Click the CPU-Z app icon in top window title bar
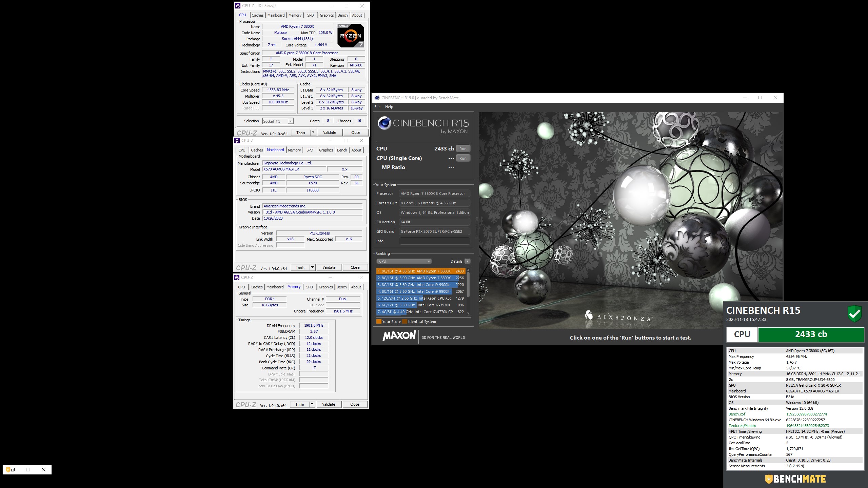The height and width of the screenshot is (488, 868). pos(238,6)
